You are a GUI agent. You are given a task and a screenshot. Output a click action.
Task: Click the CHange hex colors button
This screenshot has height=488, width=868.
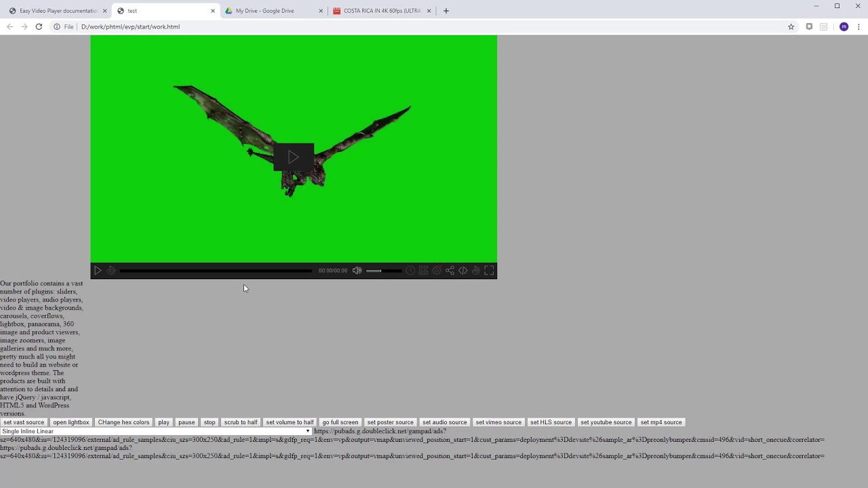coord(123,422)
